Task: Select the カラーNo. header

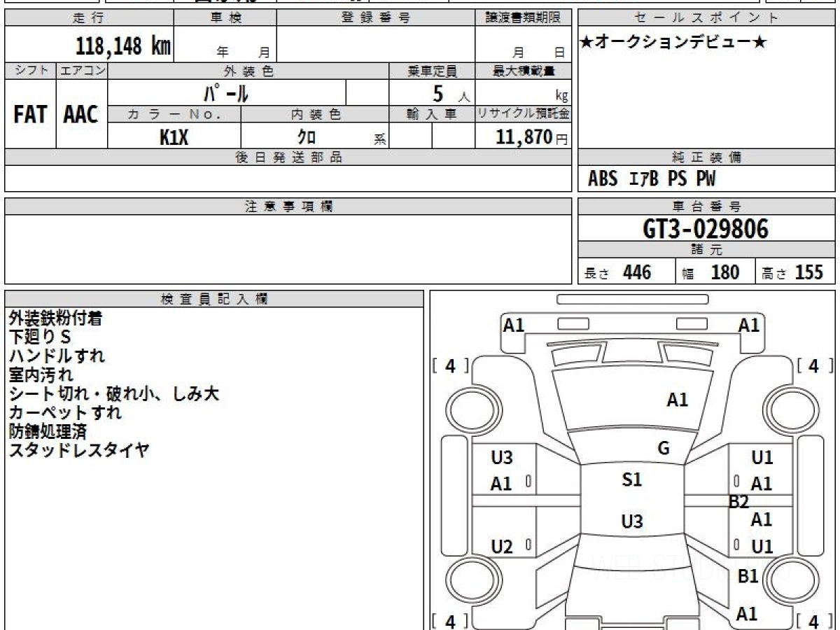Action: click(x=174, y=114)
